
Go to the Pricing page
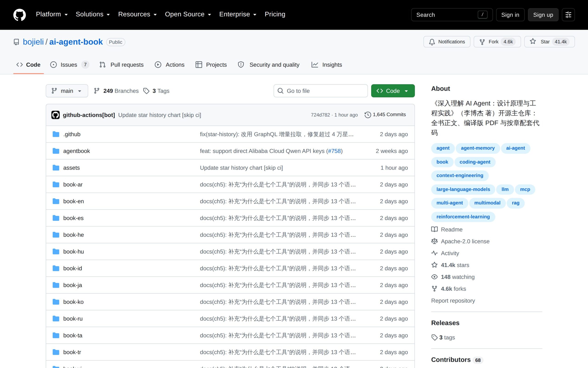coord(275,14)
